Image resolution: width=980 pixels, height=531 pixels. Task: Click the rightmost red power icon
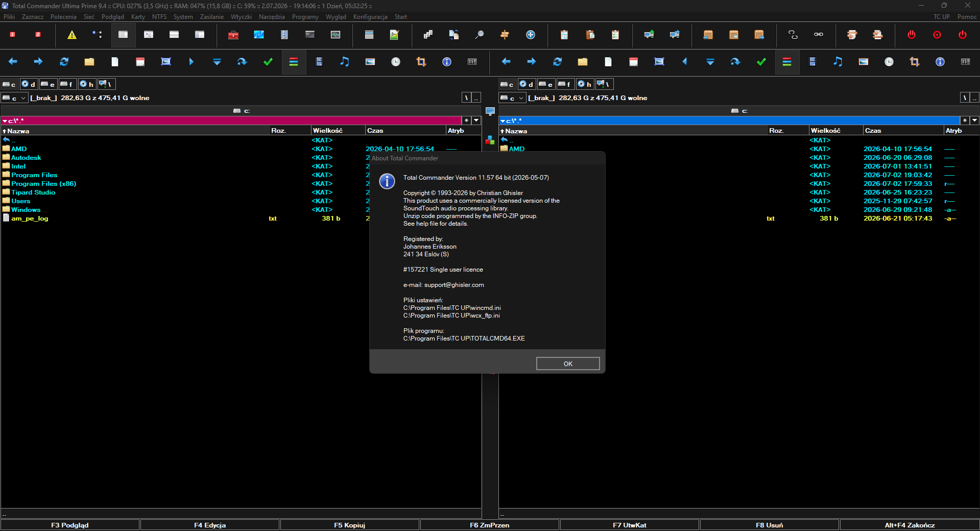coord(963,35)
